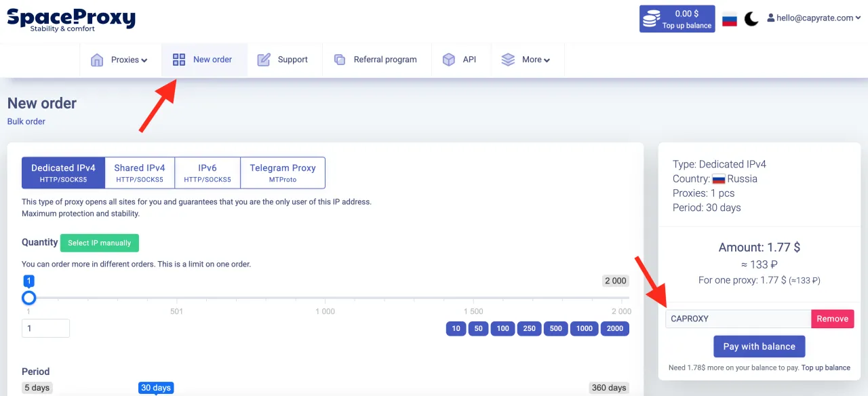Screen dimensions: 868x396
Task: Set the quantity preset to 100
Action: coord(502,329)
